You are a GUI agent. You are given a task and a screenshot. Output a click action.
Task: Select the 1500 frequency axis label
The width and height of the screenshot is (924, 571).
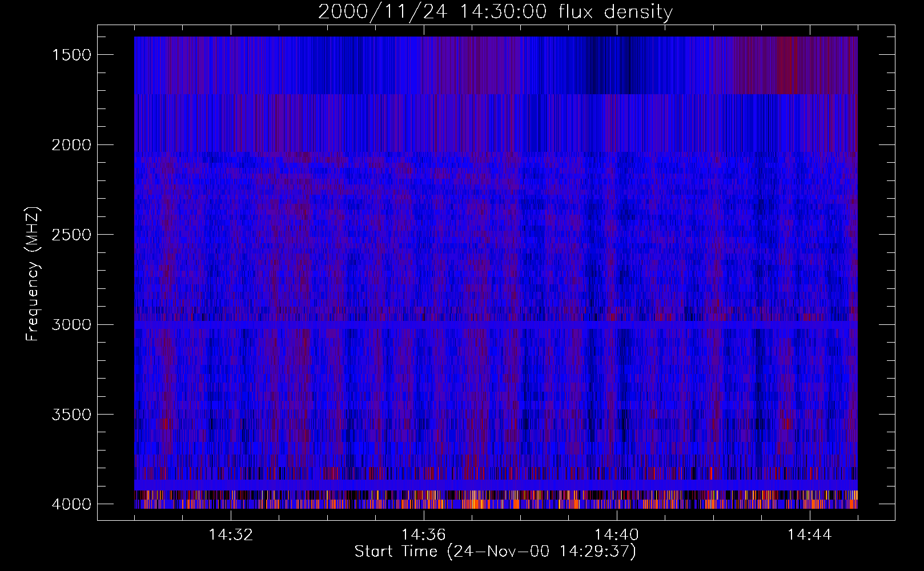click(71, 55)
